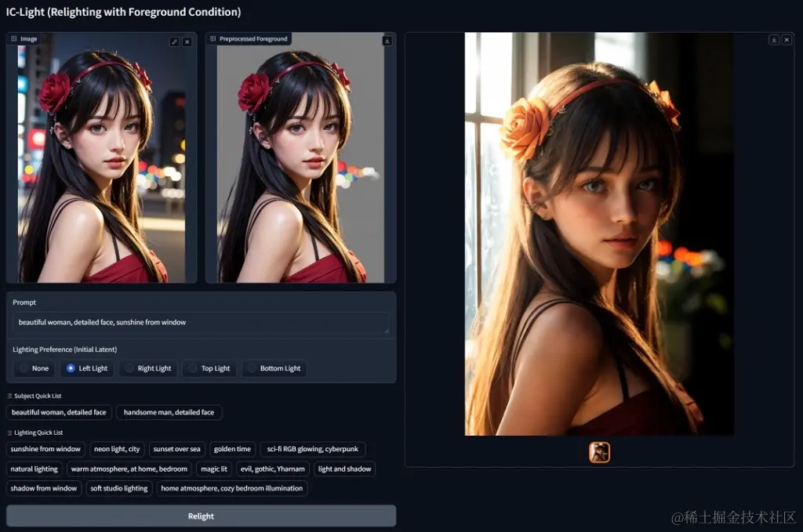Select the None lighting preference
Screen dimensions: 803x532
click(x=34, y=368)
